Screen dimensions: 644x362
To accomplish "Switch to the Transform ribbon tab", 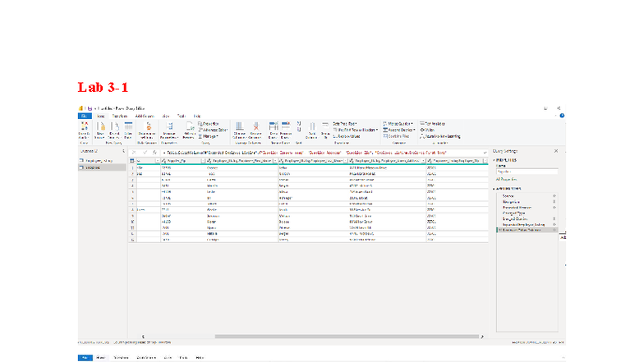I will click(x=120, y=117).
